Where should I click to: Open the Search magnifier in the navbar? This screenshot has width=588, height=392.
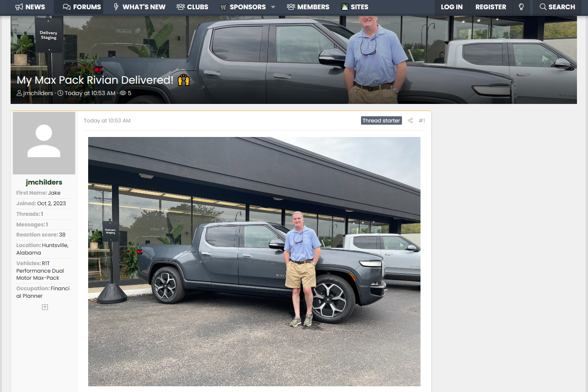(543, 7)
